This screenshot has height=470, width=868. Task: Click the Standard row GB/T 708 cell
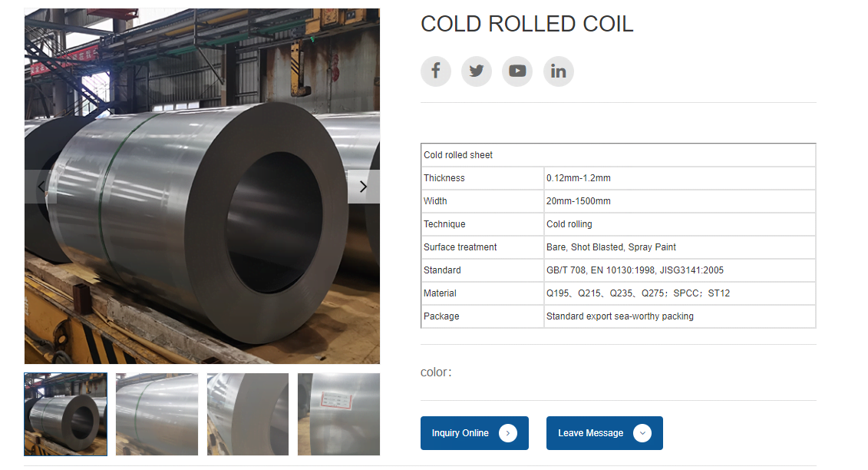(x=680, y=270)
